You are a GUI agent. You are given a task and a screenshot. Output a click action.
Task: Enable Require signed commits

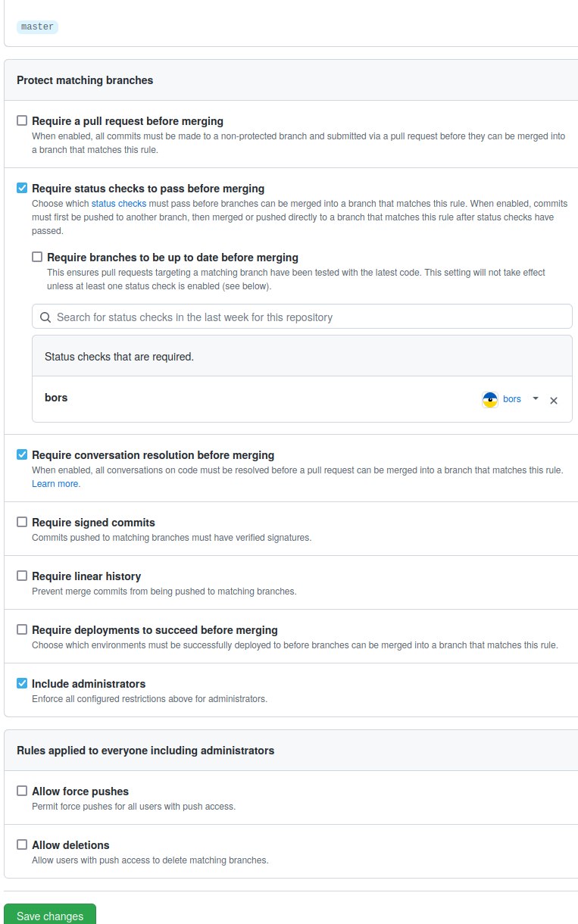[x=22, y=522]
